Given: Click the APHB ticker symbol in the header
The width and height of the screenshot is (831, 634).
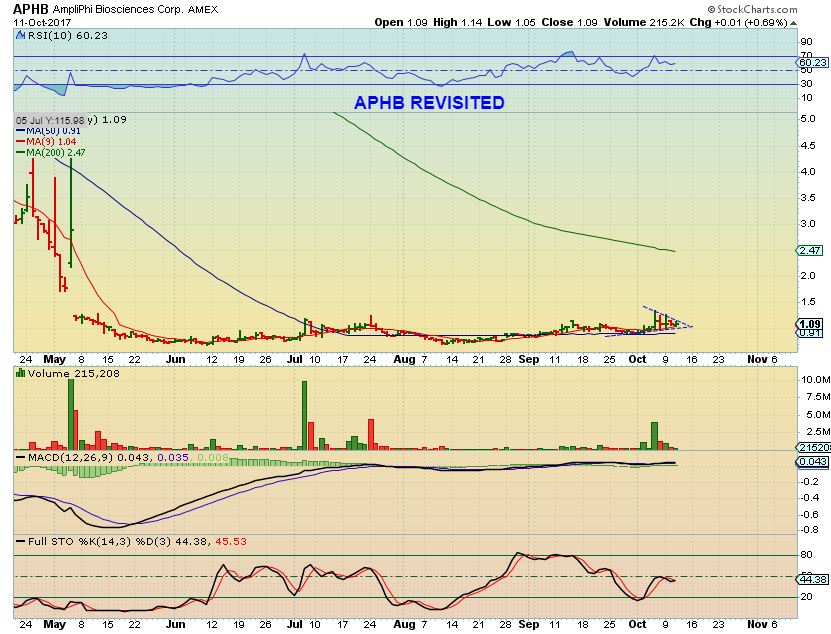Looking at the screenshot, I should [31, 9].
